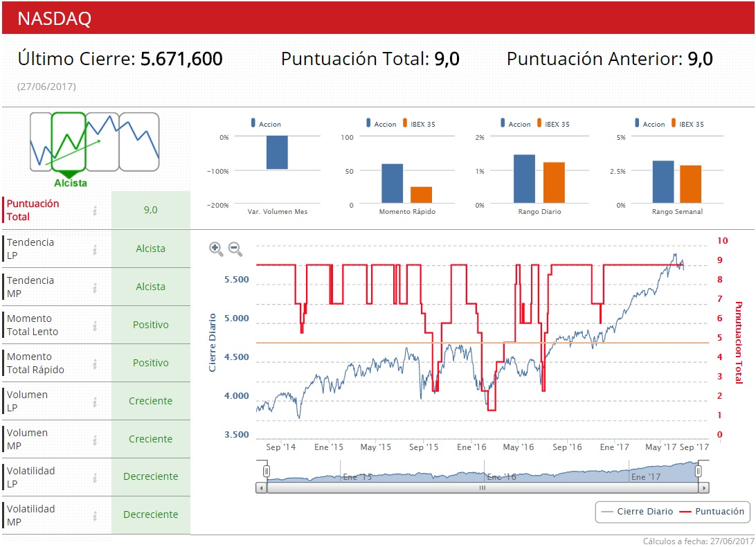Open info icon for Volatilidad MP row
The width and height of the screenshot is (756, 547).
point(95,516)
